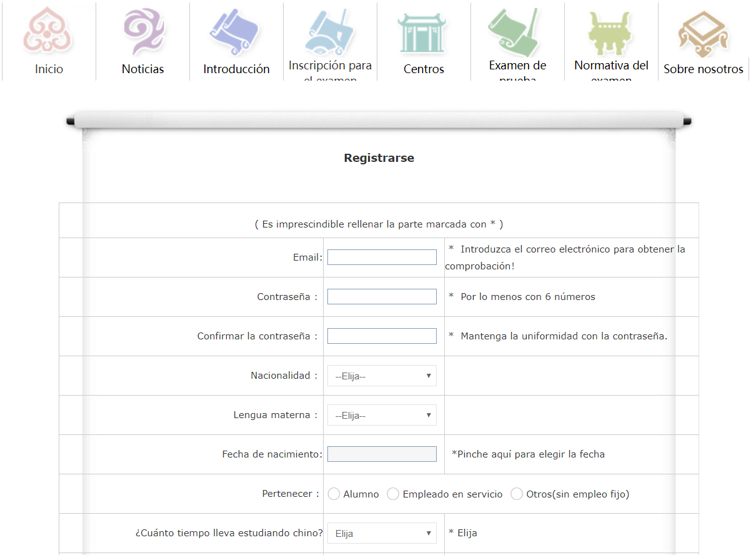Click the purple swirl Noticias icon
Screen dimensions: 756x555
pos(143,31)
